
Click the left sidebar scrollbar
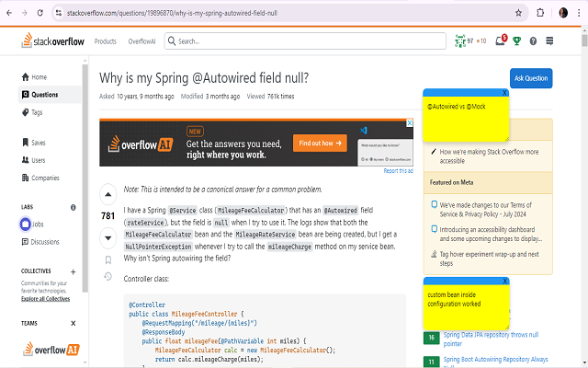click(x=85, y=178)
